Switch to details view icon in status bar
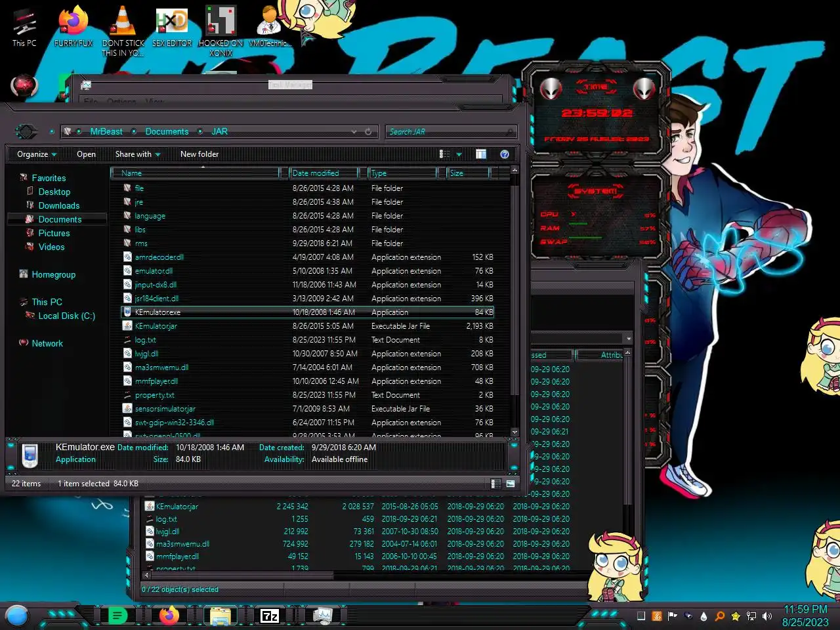This screenshot has height=630, width=840. pyautogui.click(x=496, y=484)
